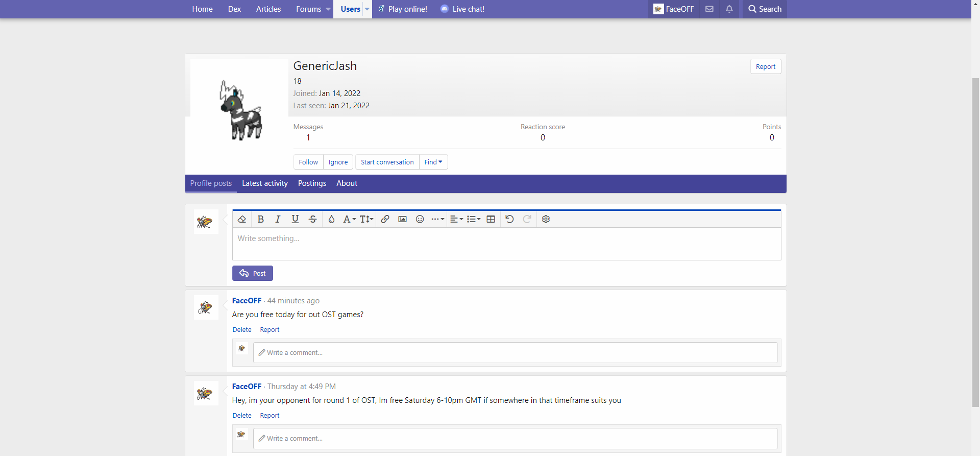This screenshot has width=980, height=456.
Task: Click the insert image icon
Action: [402, 219]
